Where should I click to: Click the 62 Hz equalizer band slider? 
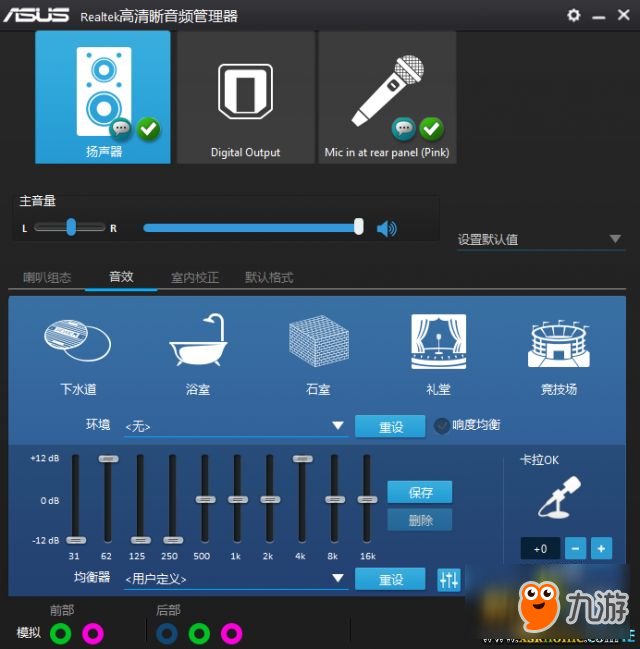point(108,459)
